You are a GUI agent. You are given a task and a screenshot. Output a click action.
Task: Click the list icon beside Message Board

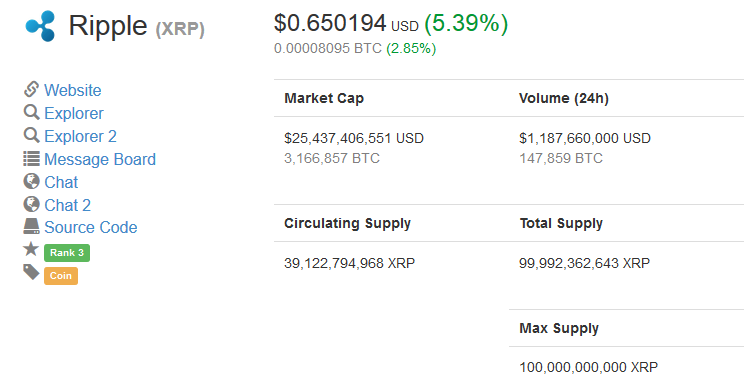(x=31, y=159)
